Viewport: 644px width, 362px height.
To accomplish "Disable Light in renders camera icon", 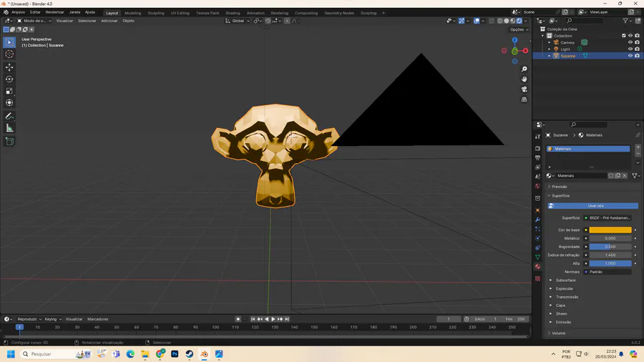I will point(637,49).
